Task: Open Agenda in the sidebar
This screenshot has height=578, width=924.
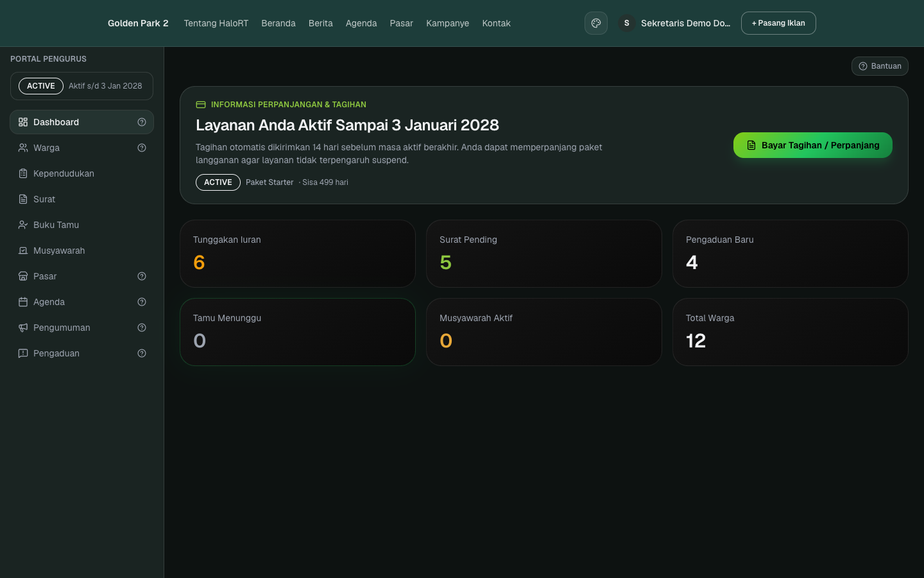Action: [x=81, y=302]
